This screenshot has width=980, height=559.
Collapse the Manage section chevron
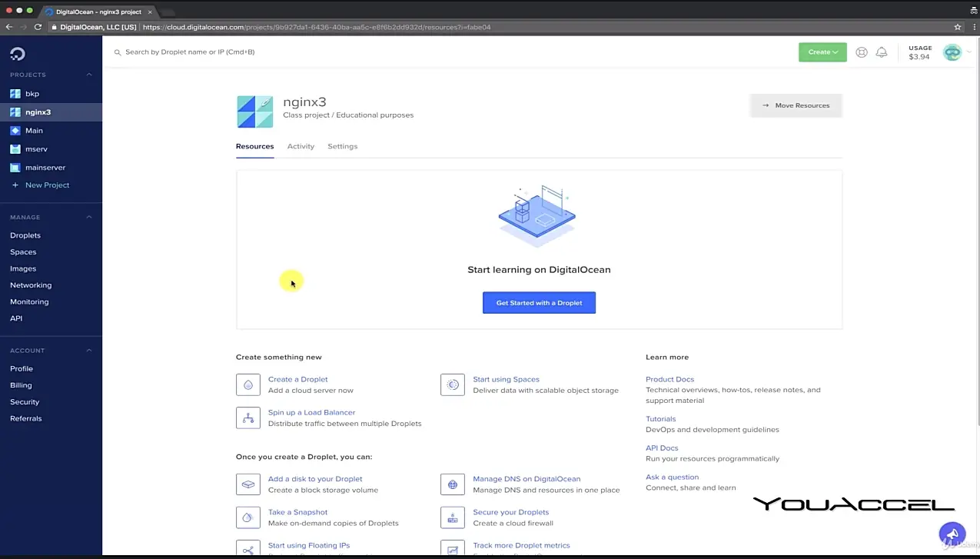pos(89,218)
